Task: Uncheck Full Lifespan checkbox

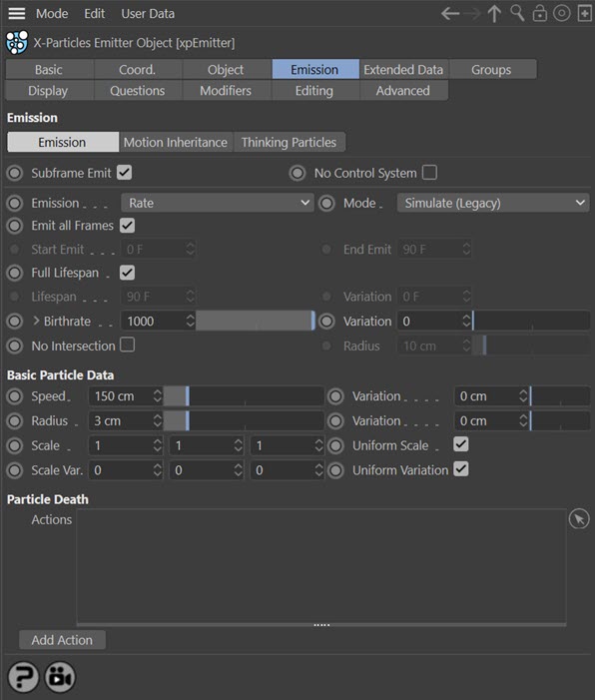Action: 127,273
